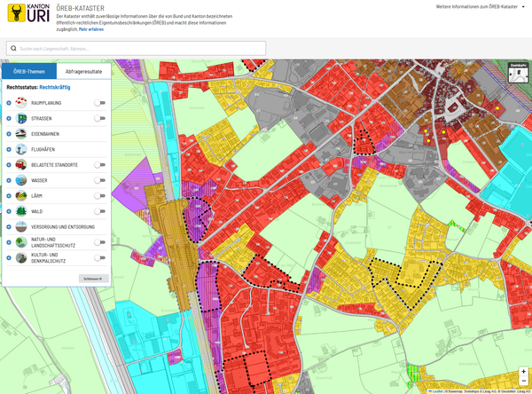Screen dimensions: 532x394
Task: Click the Flughäfen tower icon
Action: (x=21, y=149)
